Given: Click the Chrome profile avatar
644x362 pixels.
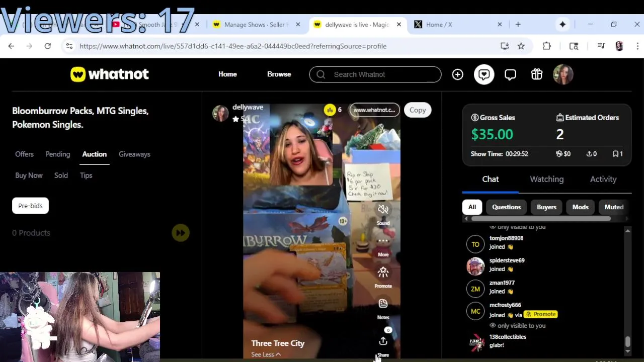Looking at the screenshot, I should pyautogui.click(x=619, y=46).
